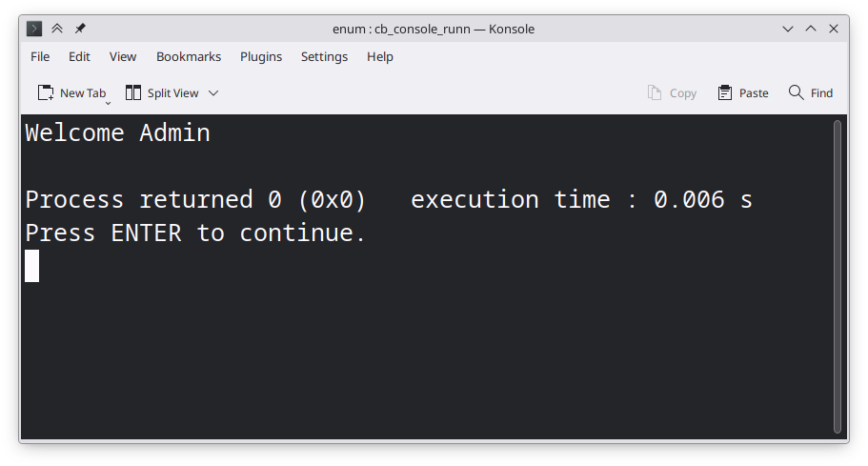The width and height of the screenshot is (868, 466).
Task: Open the Help menu
Action: coord(380,56)
